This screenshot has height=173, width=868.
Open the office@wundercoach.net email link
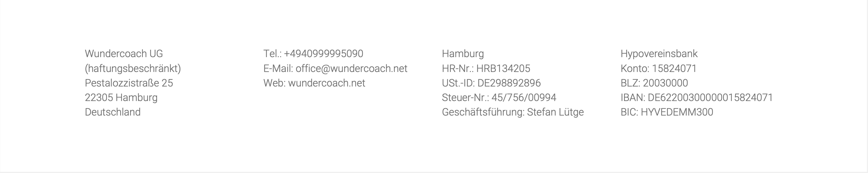click(352, 68)
